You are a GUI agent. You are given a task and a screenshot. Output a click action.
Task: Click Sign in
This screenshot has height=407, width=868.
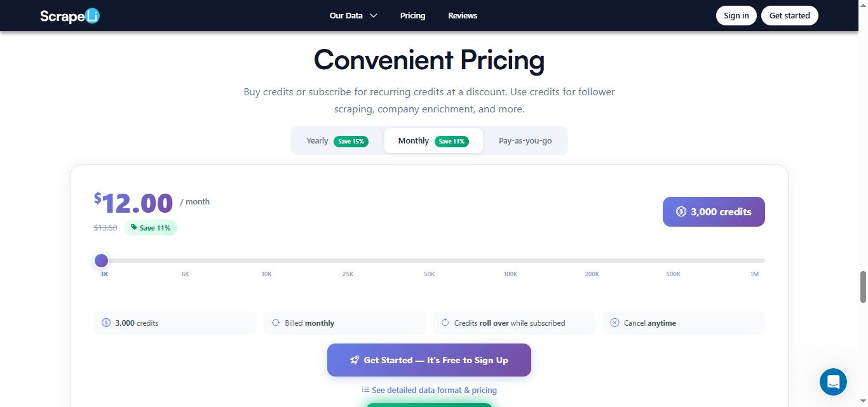click(736, 15)
